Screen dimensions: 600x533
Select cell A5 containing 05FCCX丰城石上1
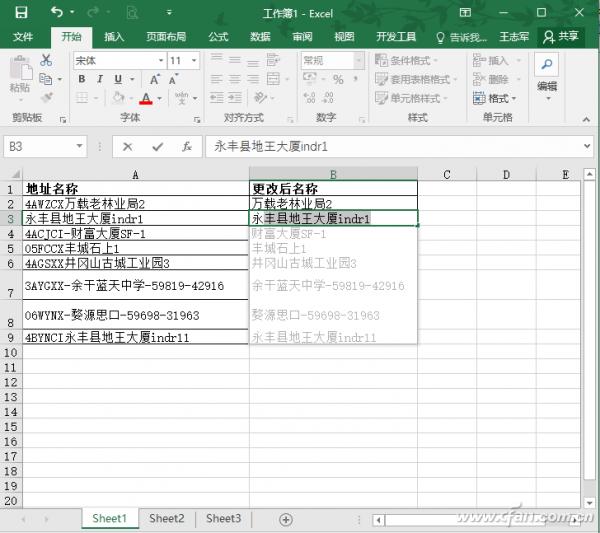click(135, 248)
